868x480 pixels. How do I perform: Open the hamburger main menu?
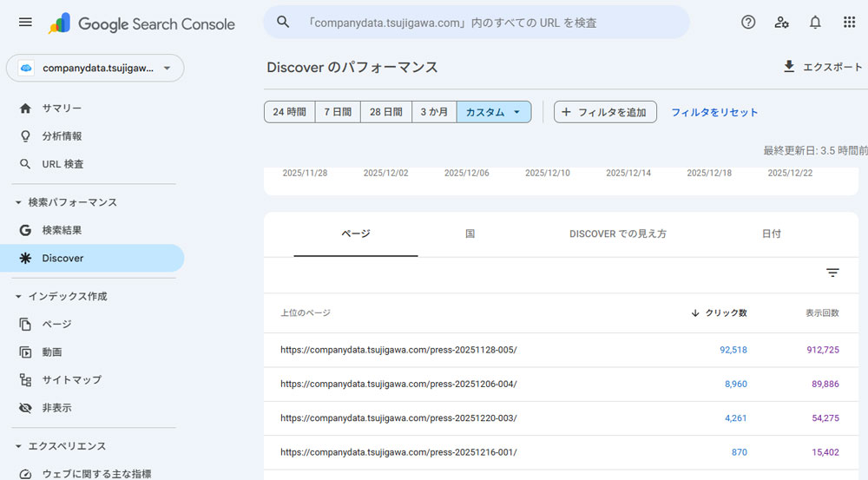[25, 23]
